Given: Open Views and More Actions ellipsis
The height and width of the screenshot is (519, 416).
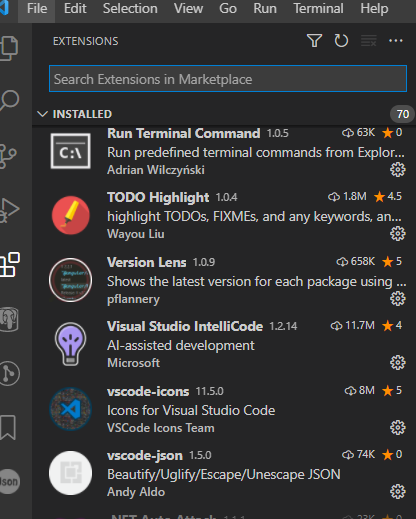Looking at the screenshot, I should tap(396, 41).
